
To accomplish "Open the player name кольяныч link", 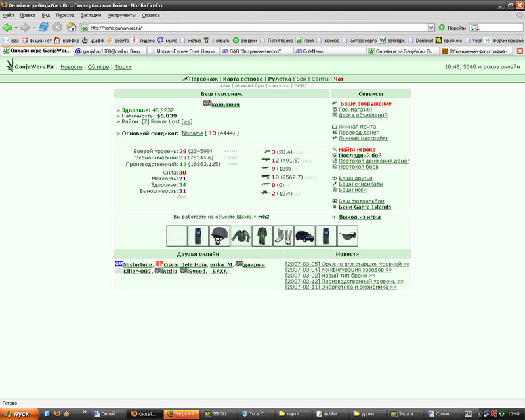I will click(x=225, y=104).
